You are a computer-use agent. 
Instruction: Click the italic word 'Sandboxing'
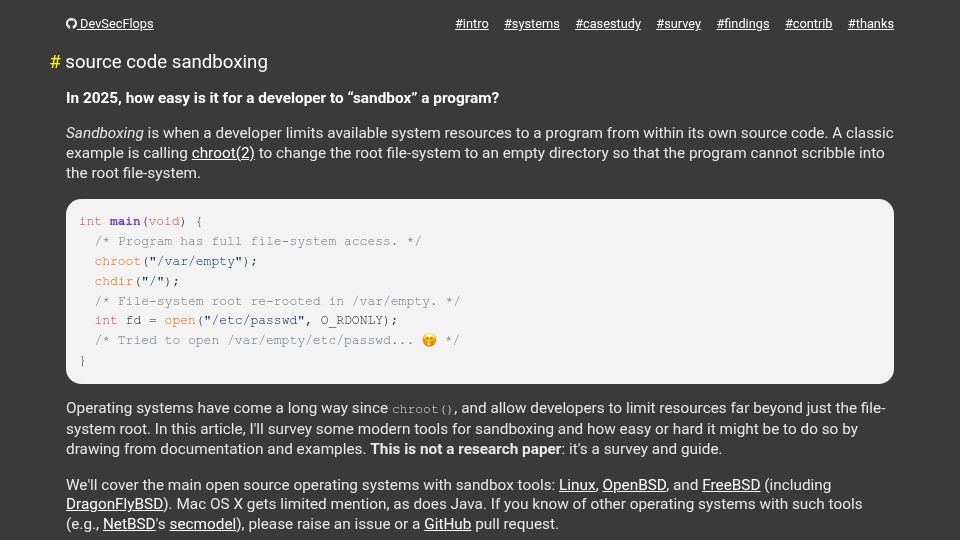coord(105,133)
